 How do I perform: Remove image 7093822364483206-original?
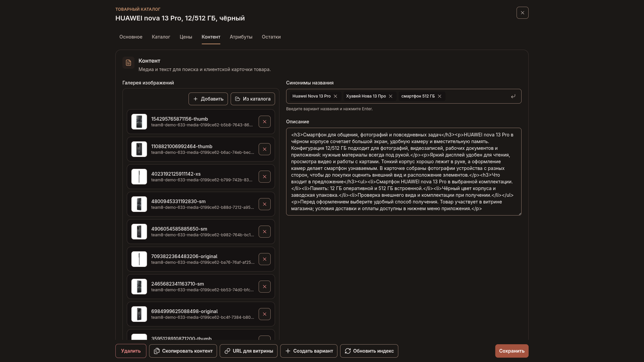click(x=264, y=259)
